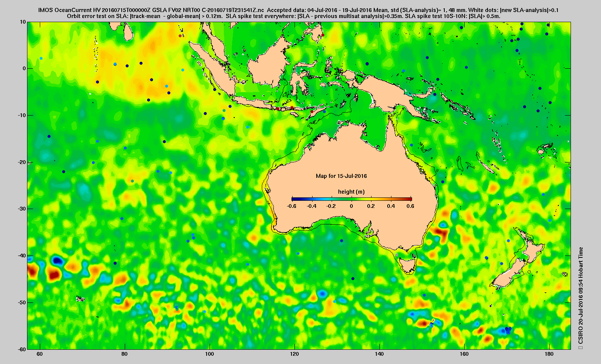The height and width of the screenshot is (364, 601).
Task: Click the longitude 80 axis label
Action: [x=125, y=354]
